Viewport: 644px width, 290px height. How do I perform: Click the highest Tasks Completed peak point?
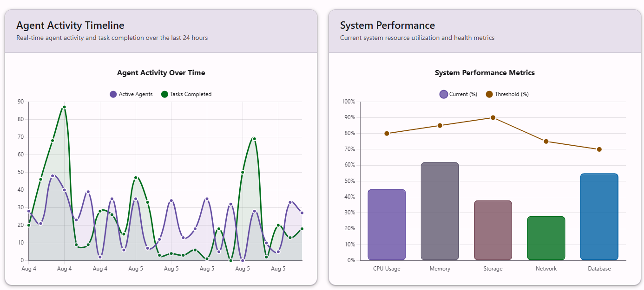[x=64, y=107]
